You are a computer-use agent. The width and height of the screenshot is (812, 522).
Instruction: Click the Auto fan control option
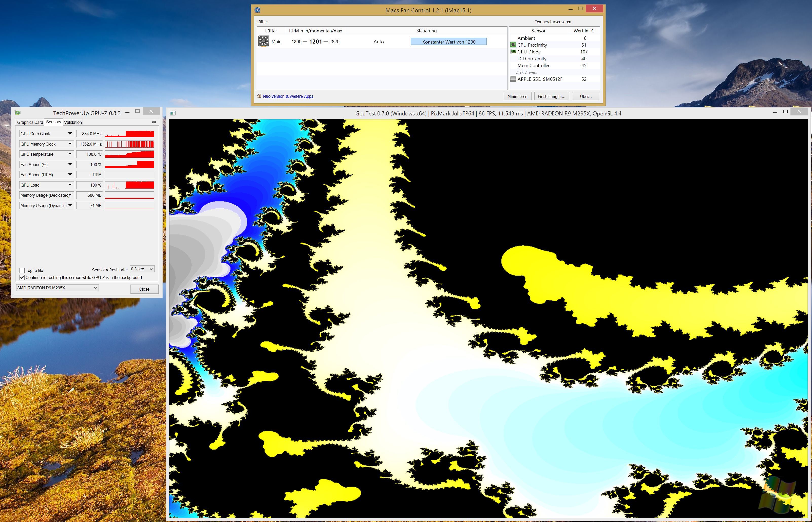pos(379,42)
